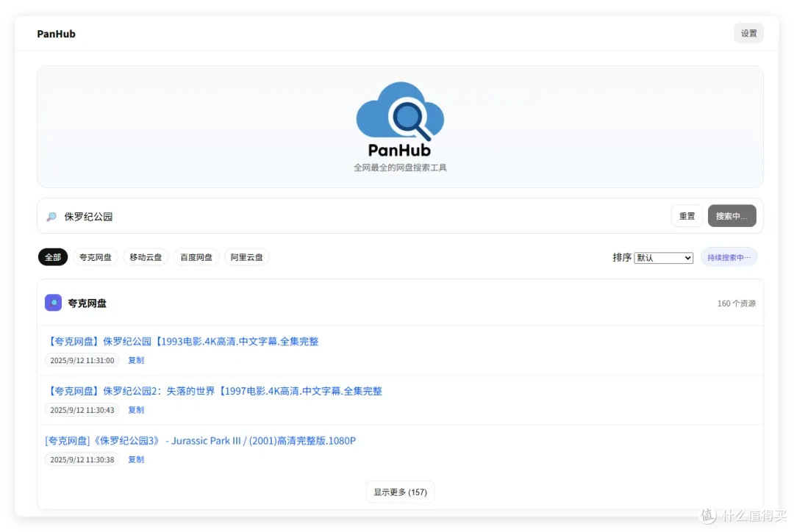Open the 侏罗纪公园 1993电影 4K result link
794x532 pixels.
pyautogui.click(x=182, y=342)
